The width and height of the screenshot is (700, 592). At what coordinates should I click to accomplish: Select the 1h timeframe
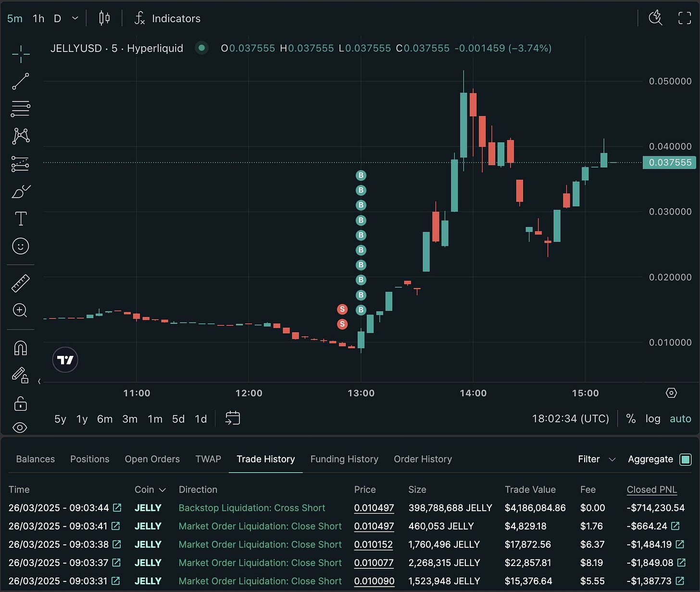38,18
